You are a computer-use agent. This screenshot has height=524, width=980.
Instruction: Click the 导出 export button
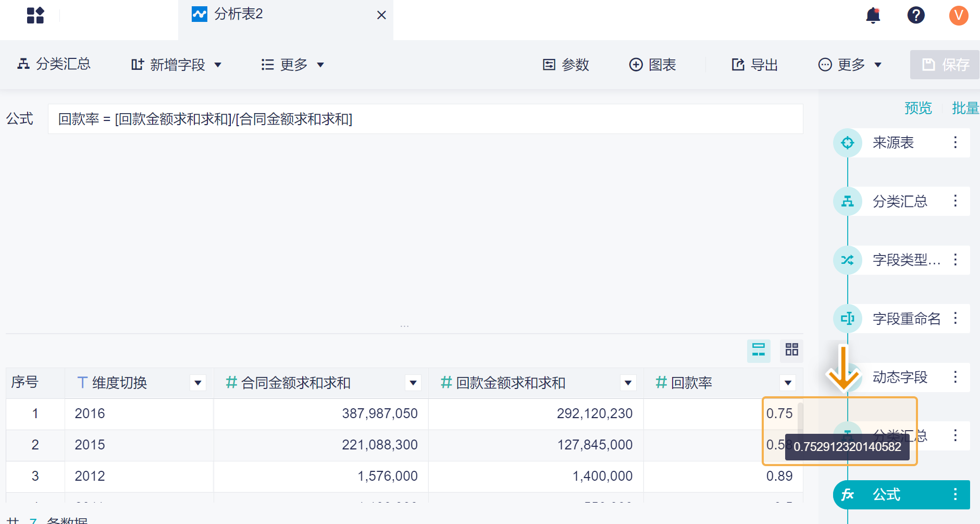tap(754, 65)
